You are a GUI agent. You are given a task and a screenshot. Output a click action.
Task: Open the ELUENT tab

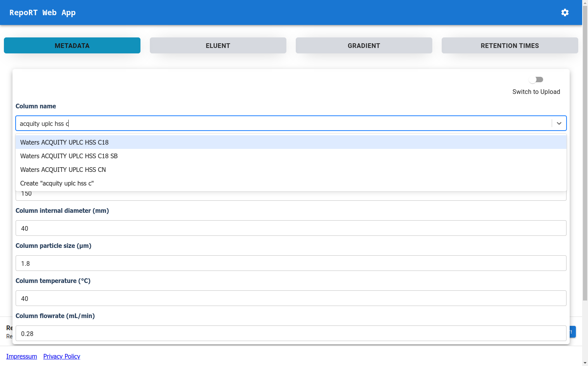click(x=218, y=46)
